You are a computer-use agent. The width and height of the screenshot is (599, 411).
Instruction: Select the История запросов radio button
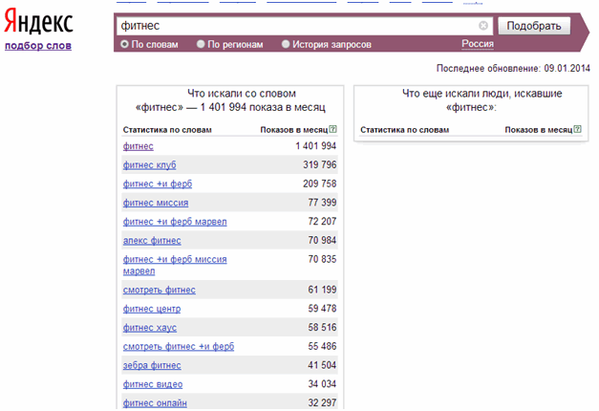click(x=285, y=44)
